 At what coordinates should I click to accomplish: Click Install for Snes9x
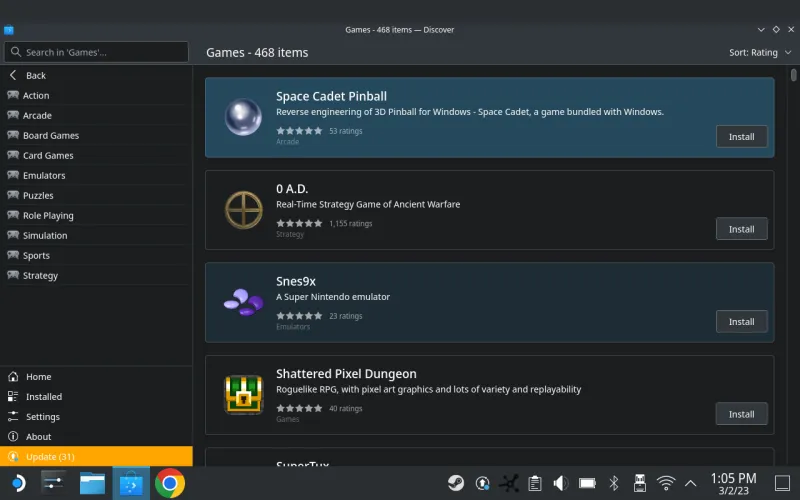(741, 321)
